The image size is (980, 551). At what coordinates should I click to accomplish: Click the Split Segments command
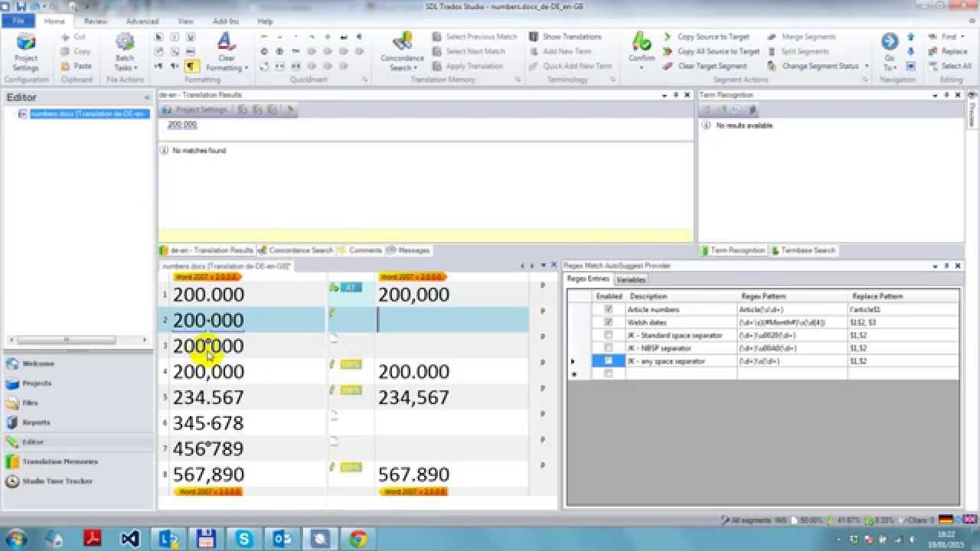(x=798, y=51)
